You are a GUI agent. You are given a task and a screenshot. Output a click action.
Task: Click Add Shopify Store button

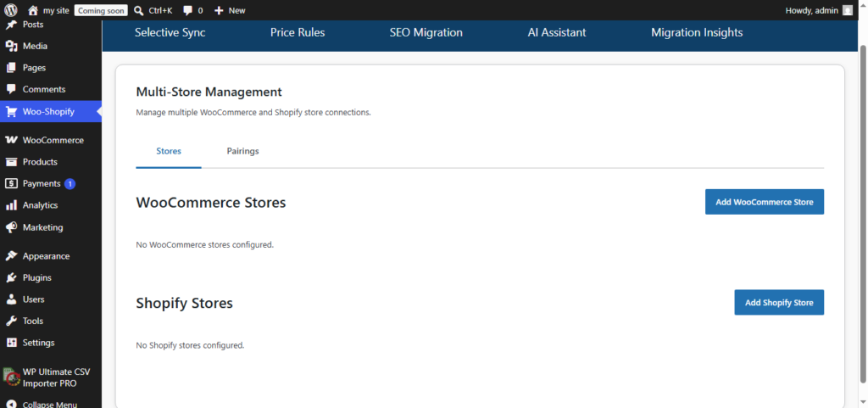pos(779,302)
